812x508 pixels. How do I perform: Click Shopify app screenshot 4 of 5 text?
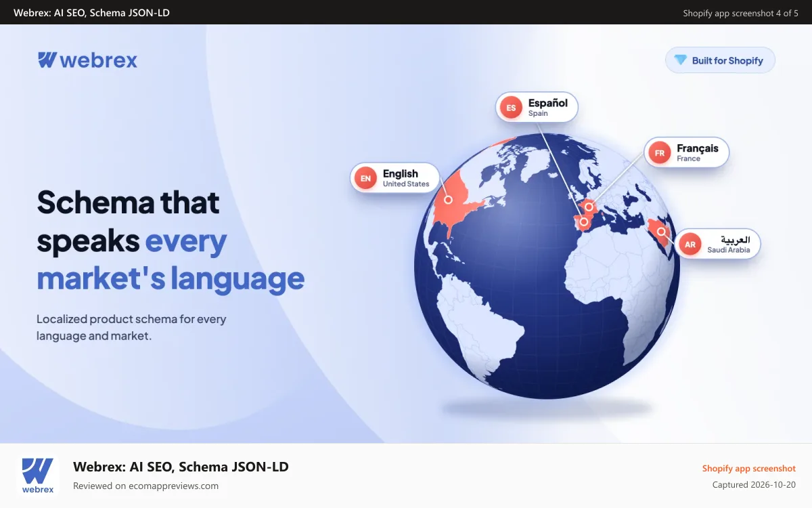(x=740, y=13)
